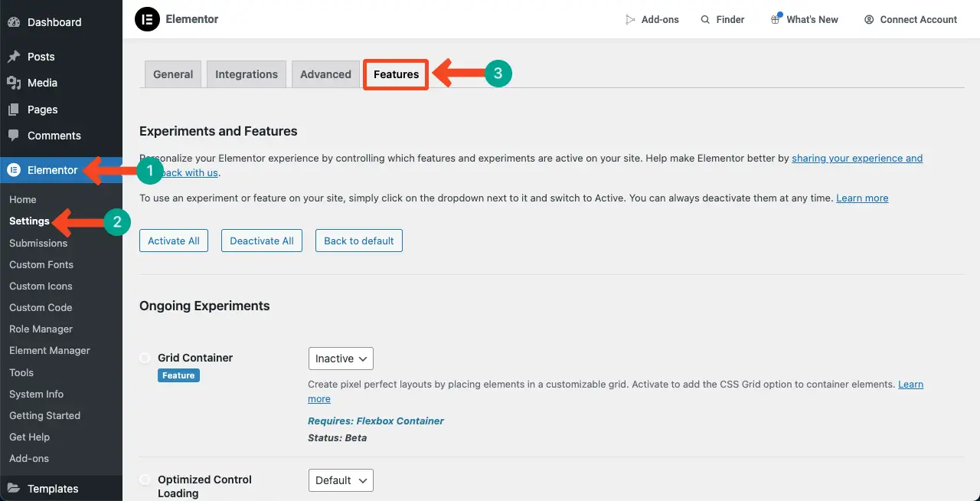Viewport: 980px width, 501px height.
Task: Click the Elementor logo icon in header
Action: coord(147,19)
